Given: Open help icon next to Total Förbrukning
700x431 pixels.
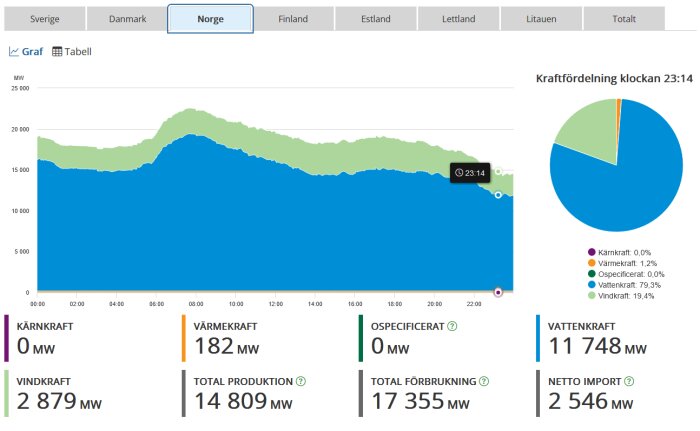Looking at the screenshot, I should coord(484,381).
